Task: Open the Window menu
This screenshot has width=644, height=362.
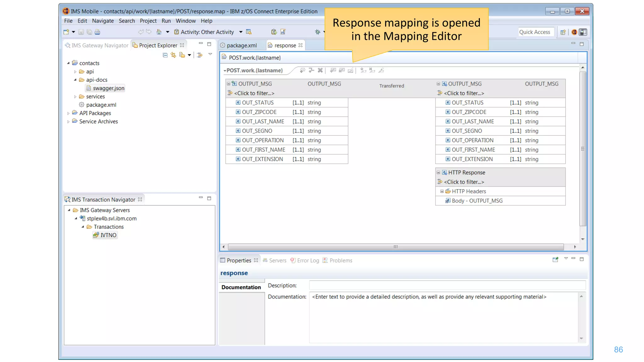Action: tap(186, 21)
